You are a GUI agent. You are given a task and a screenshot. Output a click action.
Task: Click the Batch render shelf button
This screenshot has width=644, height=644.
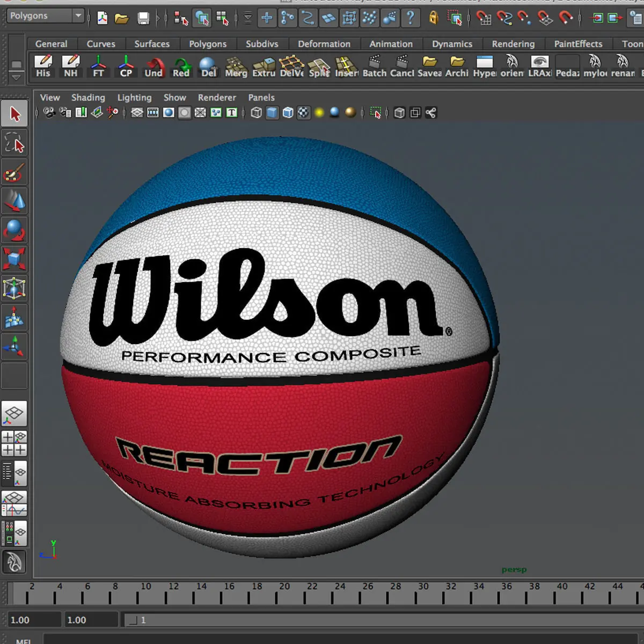(x=374, y=66)
